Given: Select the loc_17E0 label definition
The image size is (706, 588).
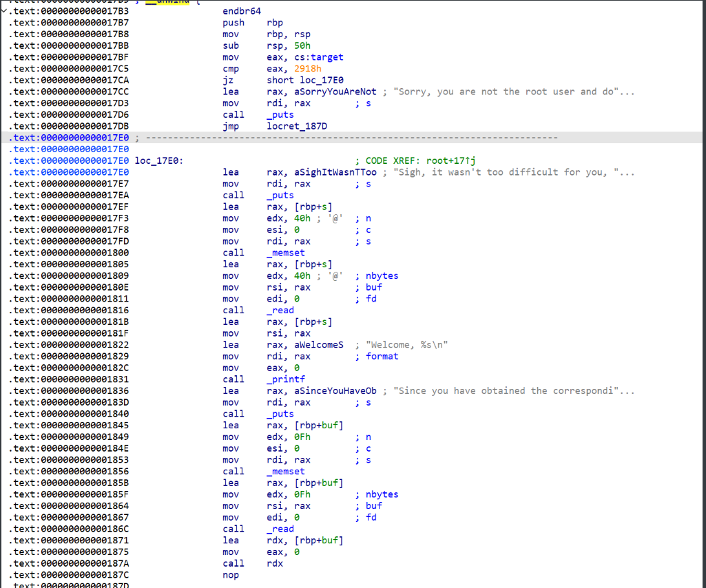Looking at the screenshot, I should click(158, 160).
